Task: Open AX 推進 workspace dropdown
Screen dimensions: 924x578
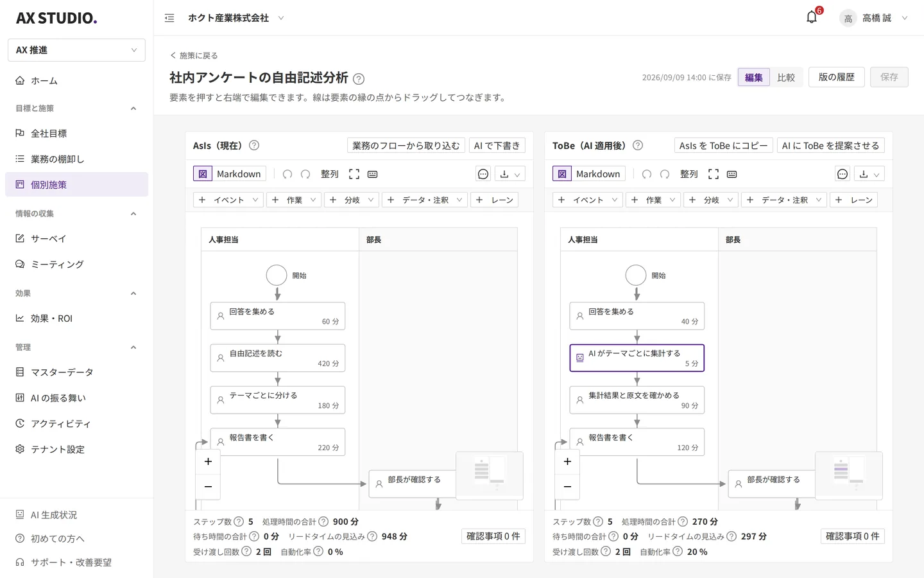Action: (76, 50)
